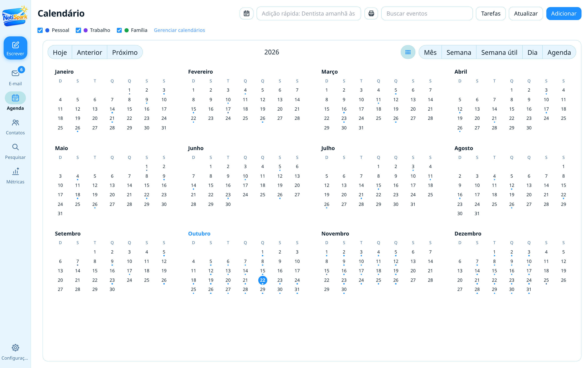Screen dimensions: 588x368
Task: Focus the Adição rápida input field
Action: [x=308, y=13]
